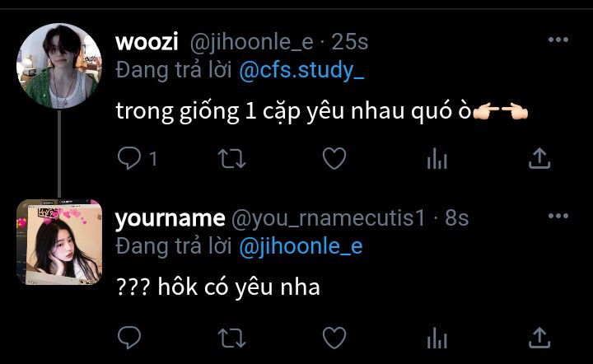The image size is (593, 364).
Task: Open woozi's profile picture
Action: coord(59,66)
